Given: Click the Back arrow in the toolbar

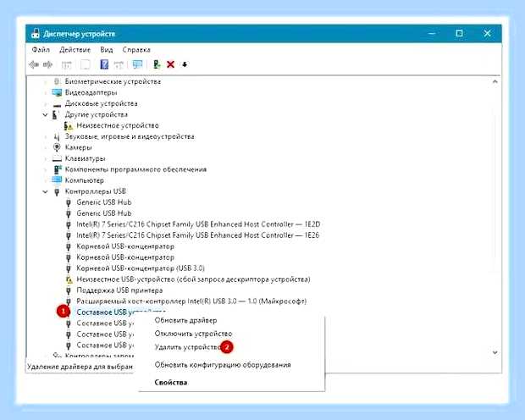Looking at the screenshot, I should [34, 64].
